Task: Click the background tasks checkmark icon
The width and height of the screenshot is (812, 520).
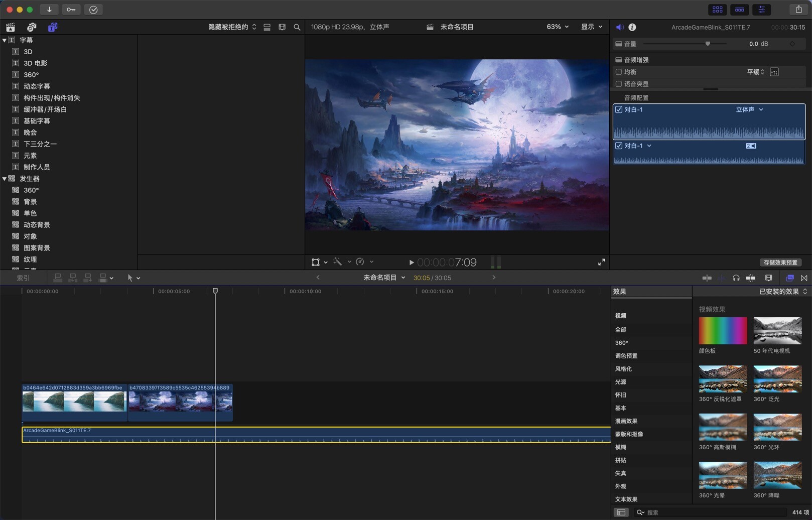Action: 93,10
